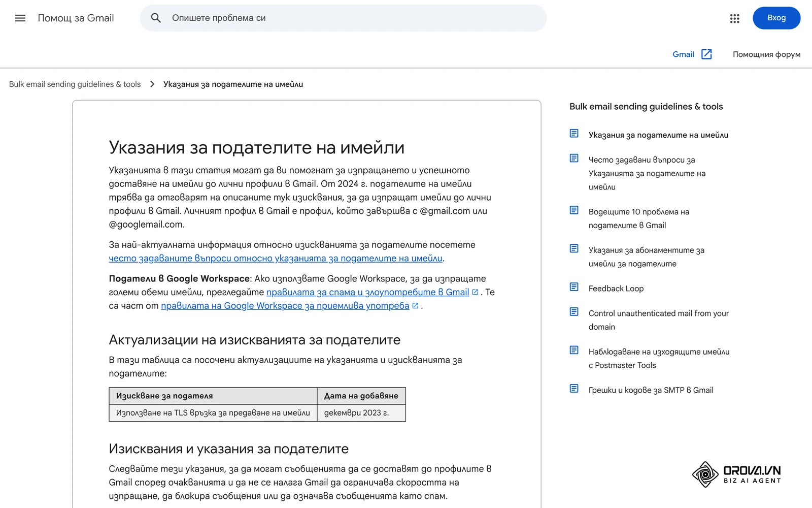Open the Google apps grid

[734, 18]
